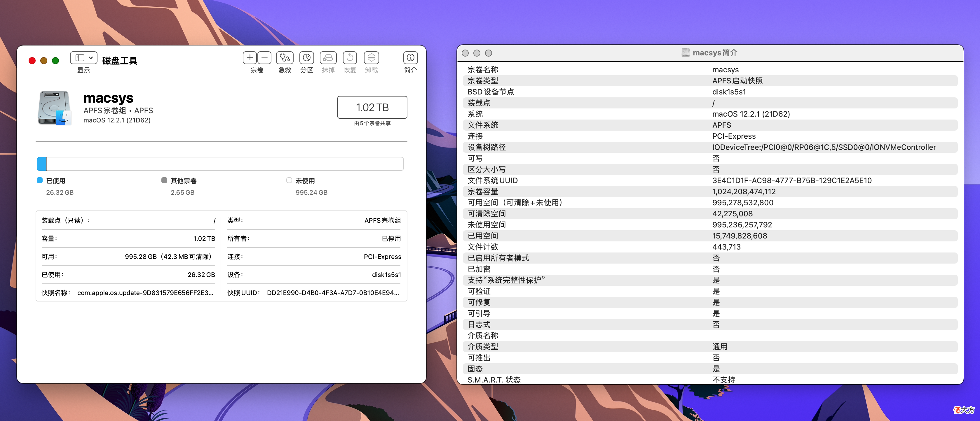Click used space 15,749,828,608 value

click(740, 236)
